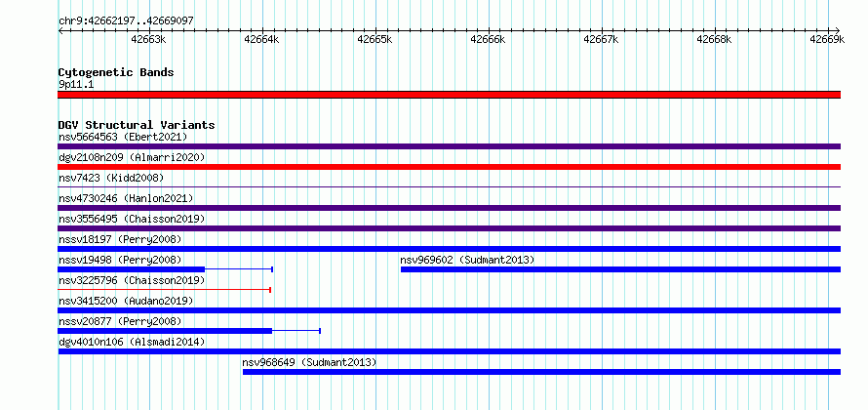Click dgv4010n106 (Alsmadi2014) label

click(x=132, y=342)
